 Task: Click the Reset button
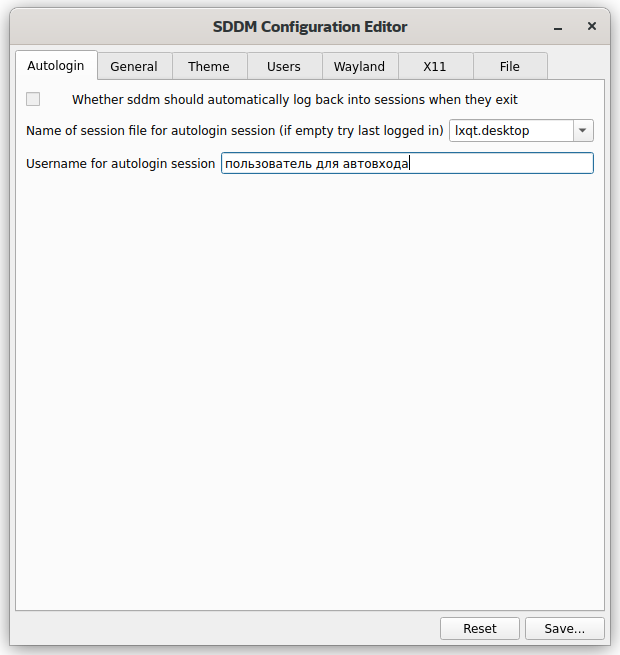coord(480,628)
